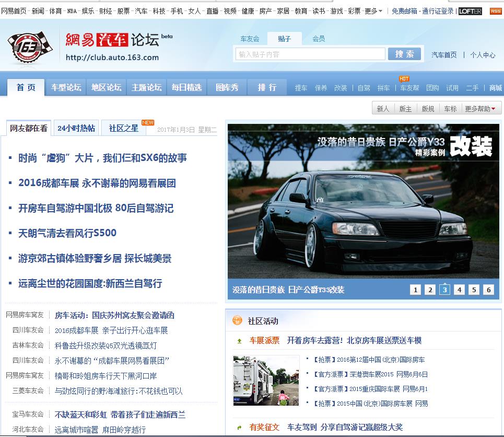The height and width of the screenshot is (437, 504).
Task: Open headline 开房车自驾游中国北极
Action: (x=96, y=208)
